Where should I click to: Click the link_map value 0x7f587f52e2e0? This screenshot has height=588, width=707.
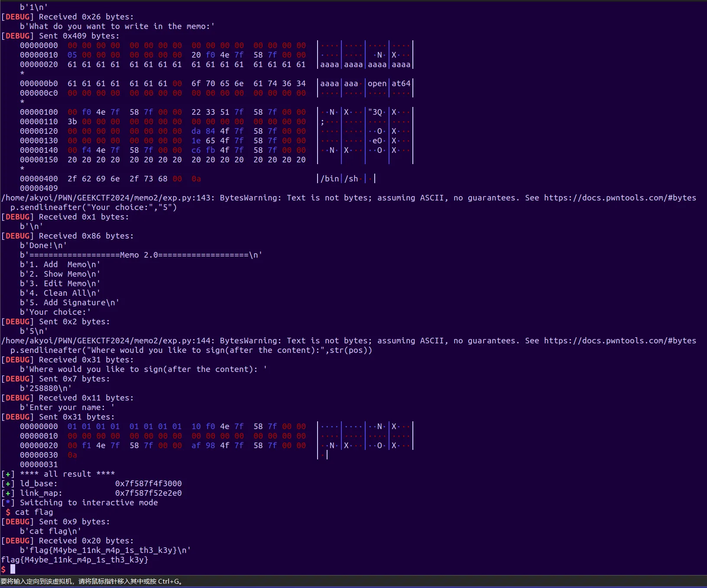pos(149,493)
